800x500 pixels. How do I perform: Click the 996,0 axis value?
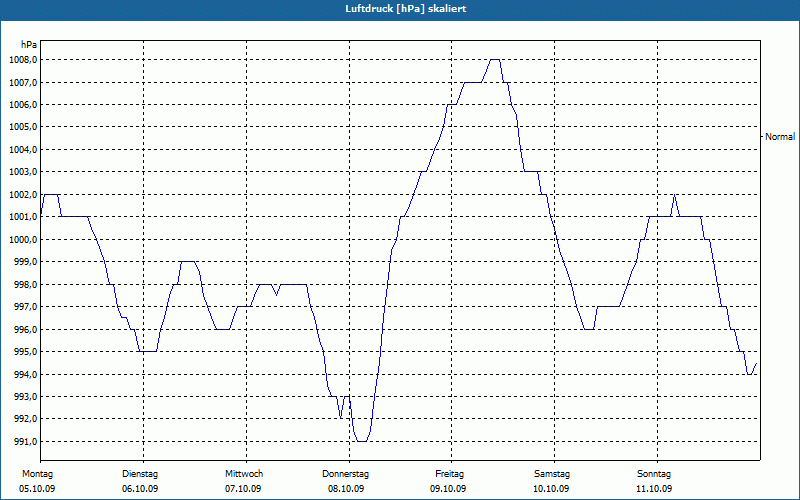point(25,330)
